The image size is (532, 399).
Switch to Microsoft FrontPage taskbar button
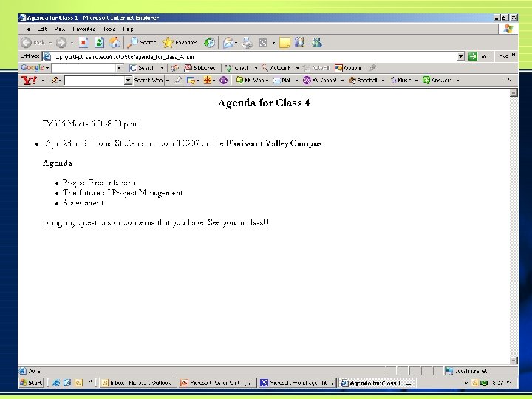point(297,383)
